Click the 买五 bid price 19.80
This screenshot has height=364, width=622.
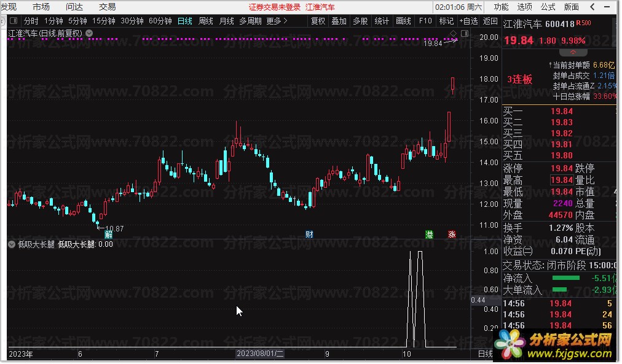point(561,155)
